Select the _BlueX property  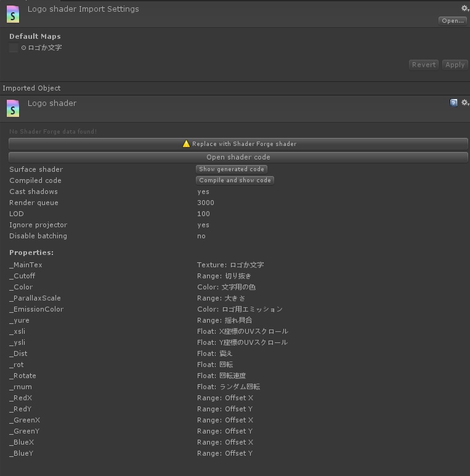(22, 442)
